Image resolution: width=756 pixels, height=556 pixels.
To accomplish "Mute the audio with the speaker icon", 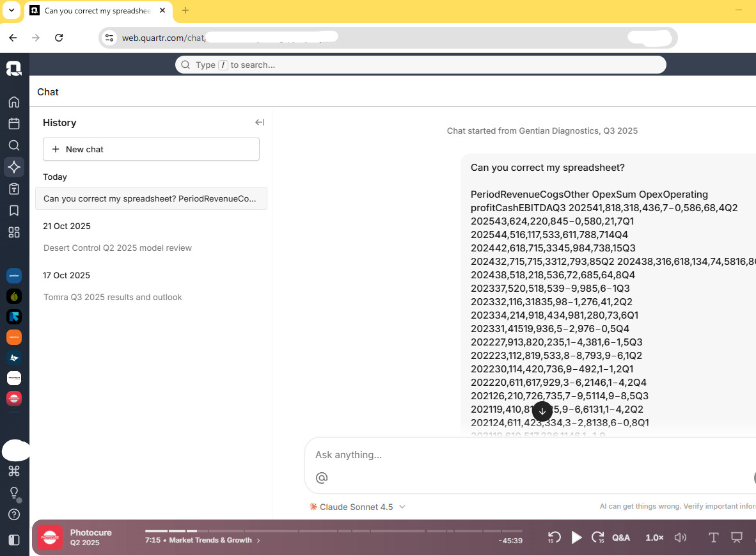I will [x=681, y=537].
